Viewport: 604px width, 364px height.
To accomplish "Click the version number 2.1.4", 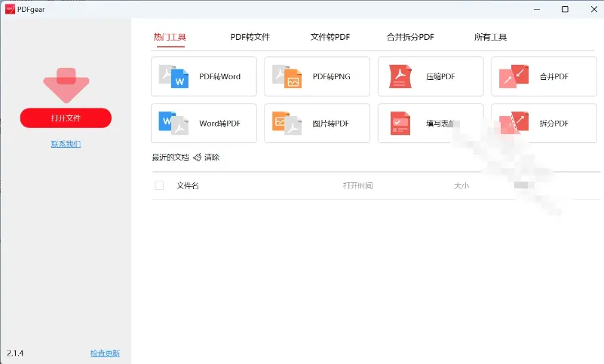I will click(15, 353).
